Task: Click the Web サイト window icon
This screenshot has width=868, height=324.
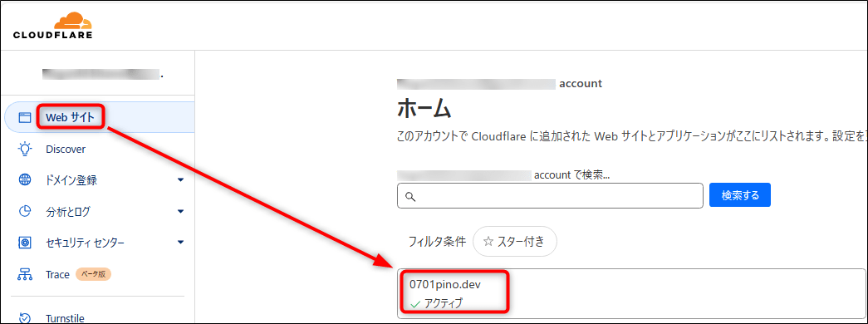Action: [25, 117]
